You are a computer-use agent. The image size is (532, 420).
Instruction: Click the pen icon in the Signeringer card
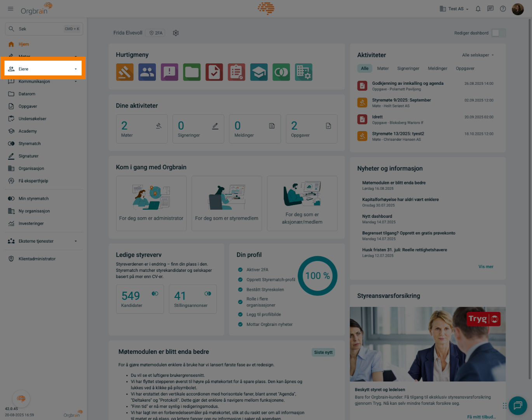click(x=215, y=126)
